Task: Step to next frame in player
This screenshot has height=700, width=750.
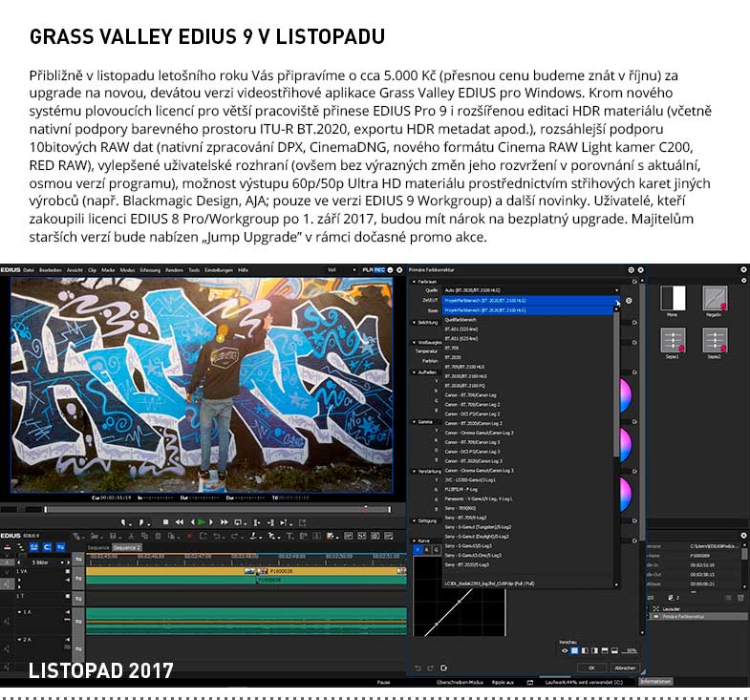Action: 211,522
